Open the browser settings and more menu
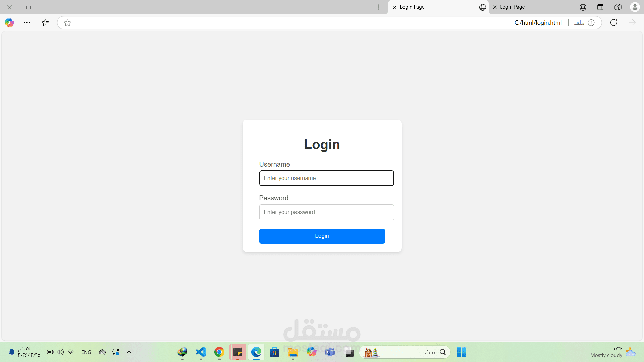Image resolution: width=644 pixels, height=362 pixels. pyautogui.click(x=27, y=23)
